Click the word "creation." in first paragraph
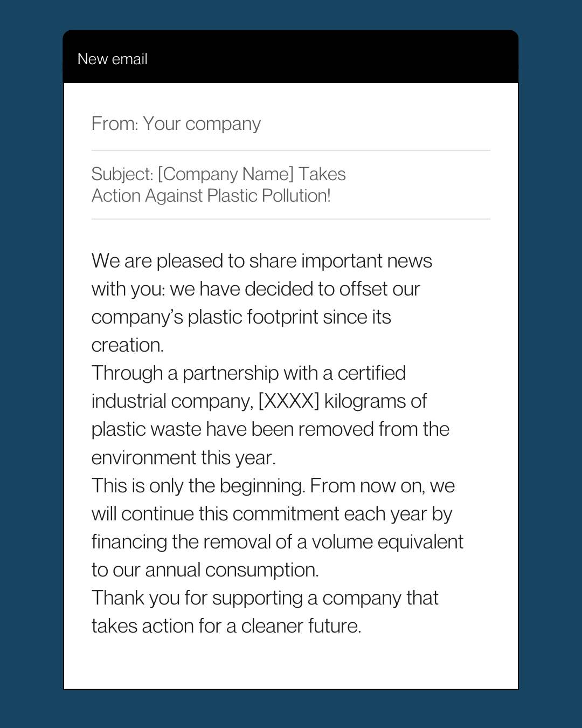Screen dimensions: 582x728 pyautogui.click(x=127, y=345)
